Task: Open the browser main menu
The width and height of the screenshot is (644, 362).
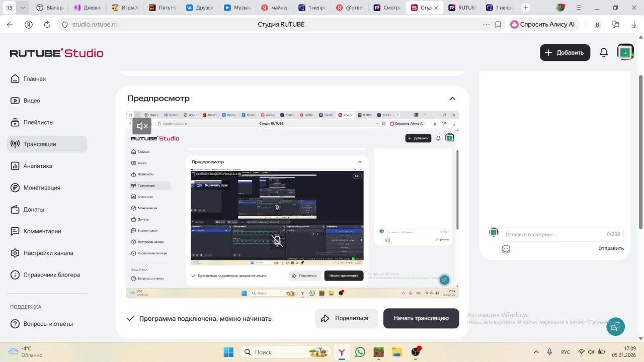Action: [x=579, y=8]
